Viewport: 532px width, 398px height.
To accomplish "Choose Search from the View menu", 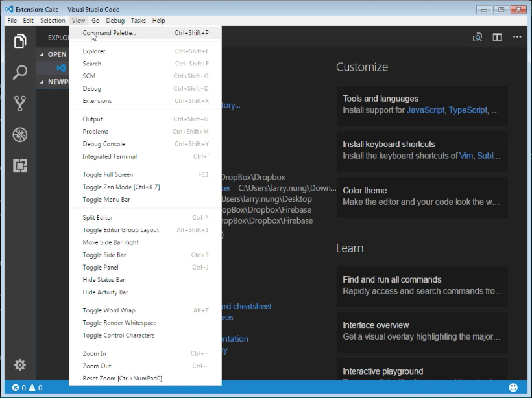I will click(145, 64).
